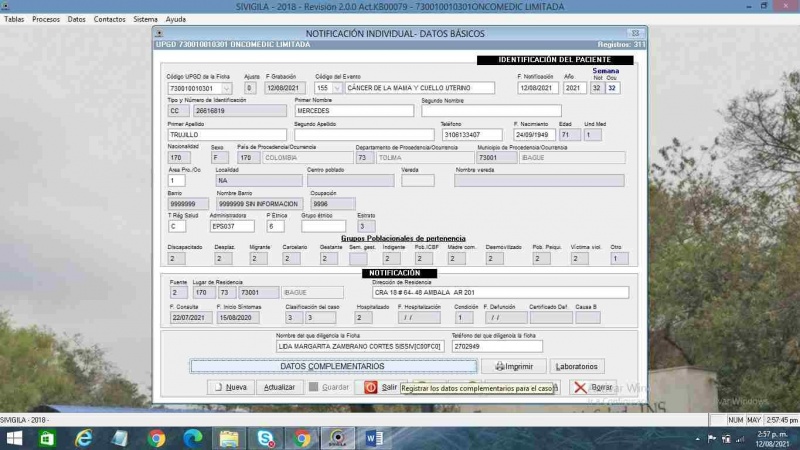
Task: Expand the Código del Evento dropdown
Action: coord(339,88)
